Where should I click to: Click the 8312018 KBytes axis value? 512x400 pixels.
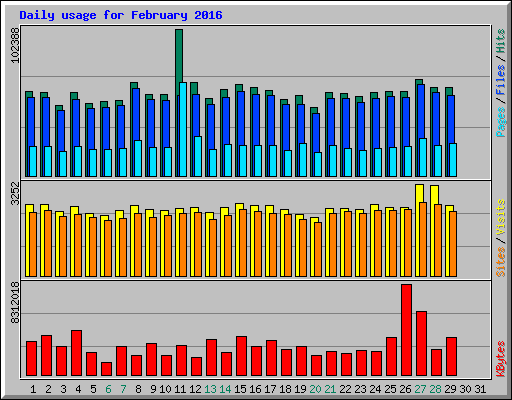pos(15,303)
